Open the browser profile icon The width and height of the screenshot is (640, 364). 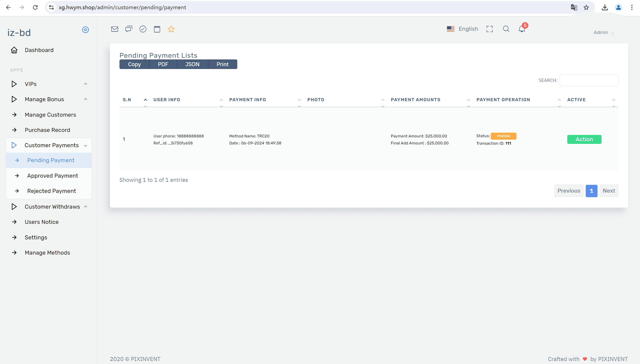618,7
